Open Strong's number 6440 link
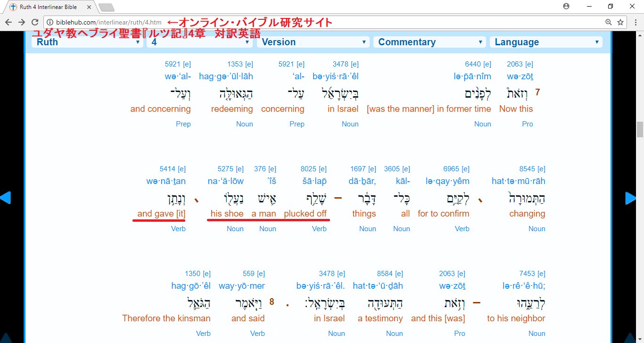 (x=473, y=64)
